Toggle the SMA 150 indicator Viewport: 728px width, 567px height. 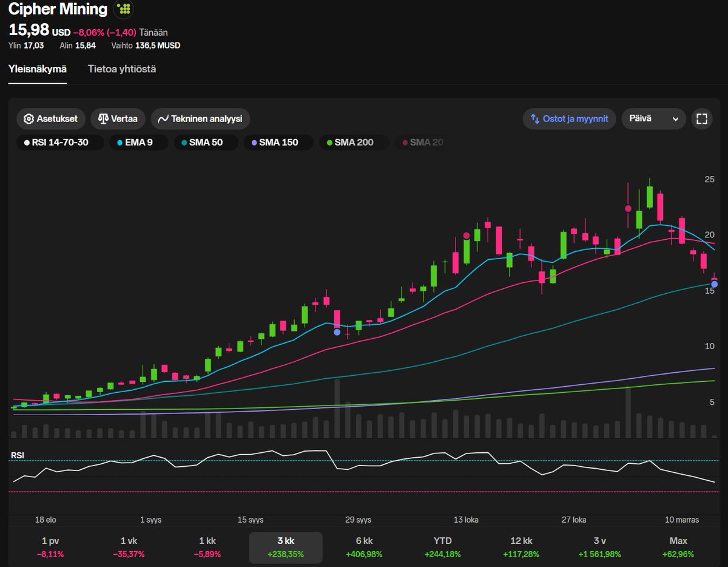(x=279, y=143)
